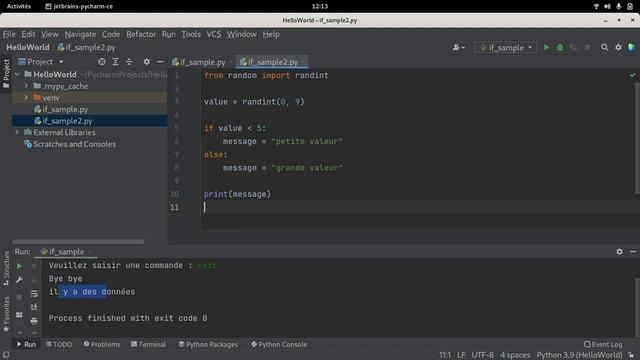Toggle scroll to end in Run console
This screenshot has width=640, height=360.
click(x=34, y=307)
